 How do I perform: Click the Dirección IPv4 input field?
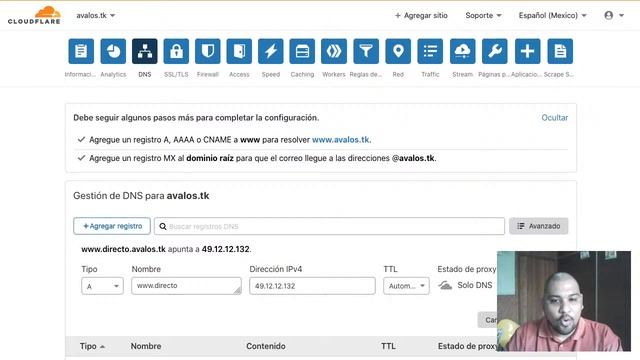coord(312,286)
